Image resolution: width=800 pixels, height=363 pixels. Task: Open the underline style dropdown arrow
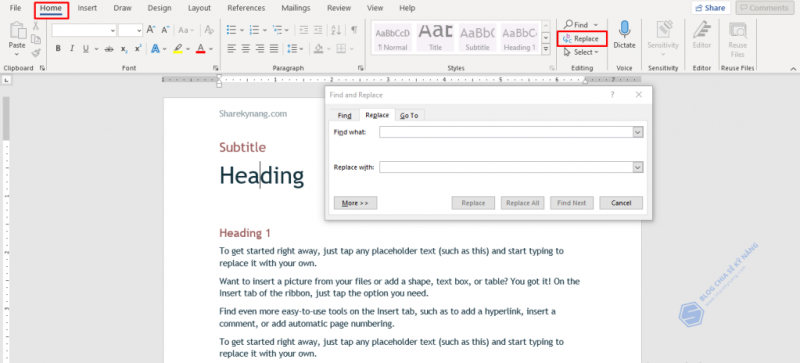(x=95, y=49)
